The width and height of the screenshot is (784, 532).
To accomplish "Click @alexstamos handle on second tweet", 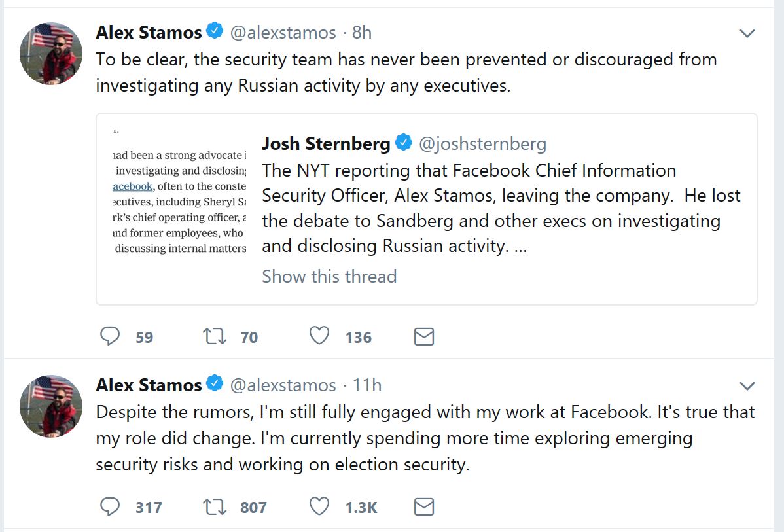I will tap(283, 385).
